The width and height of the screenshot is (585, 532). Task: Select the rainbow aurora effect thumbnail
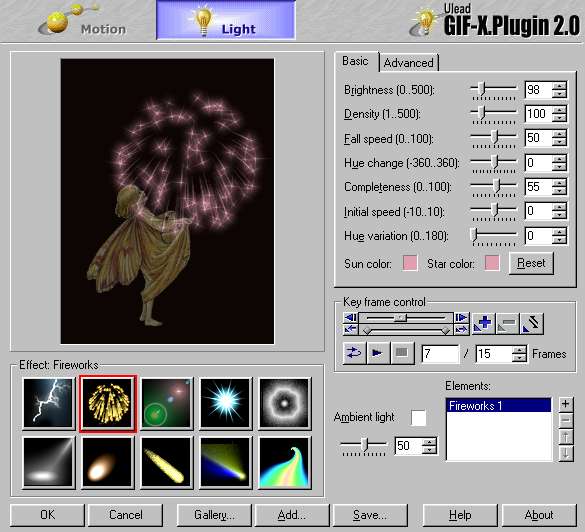(x=284, y=462)
